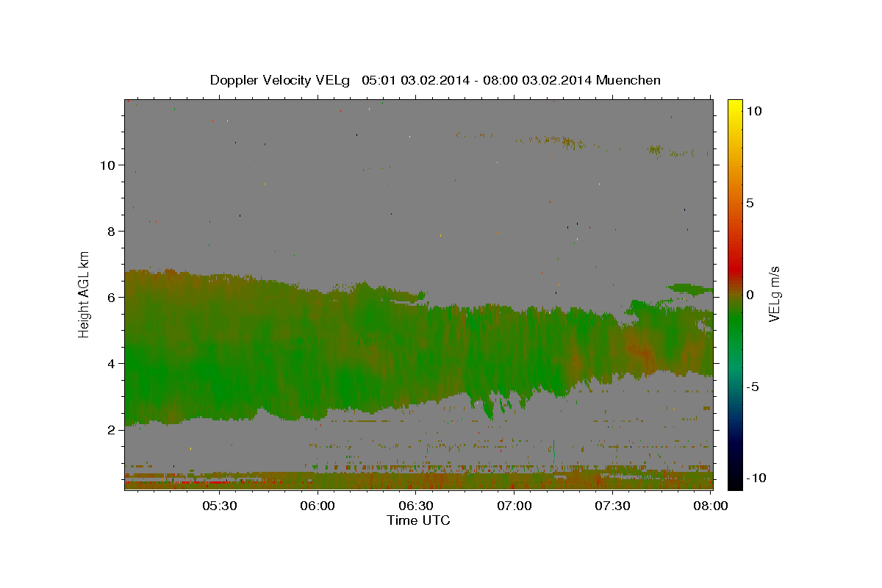Click the 06:30 time tick label
This screenshot has height=588, width=882.
coord(416,506)
